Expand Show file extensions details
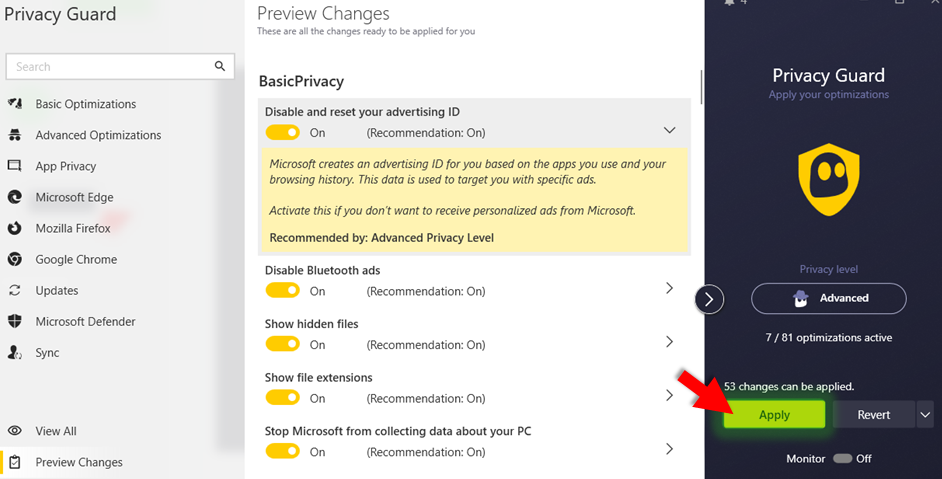 coord(669,395)
